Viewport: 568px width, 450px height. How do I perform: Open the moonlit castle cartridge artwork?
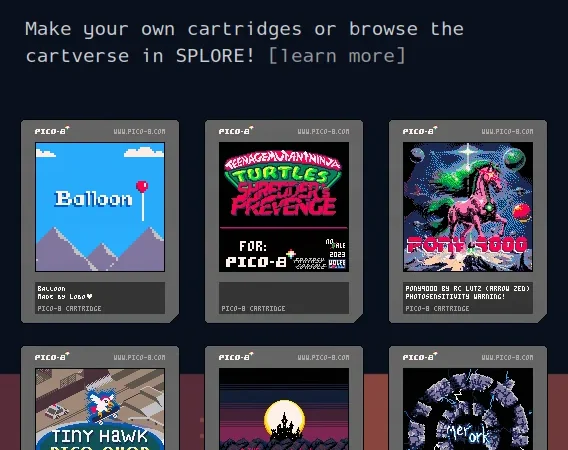click(x=284, y=409)
